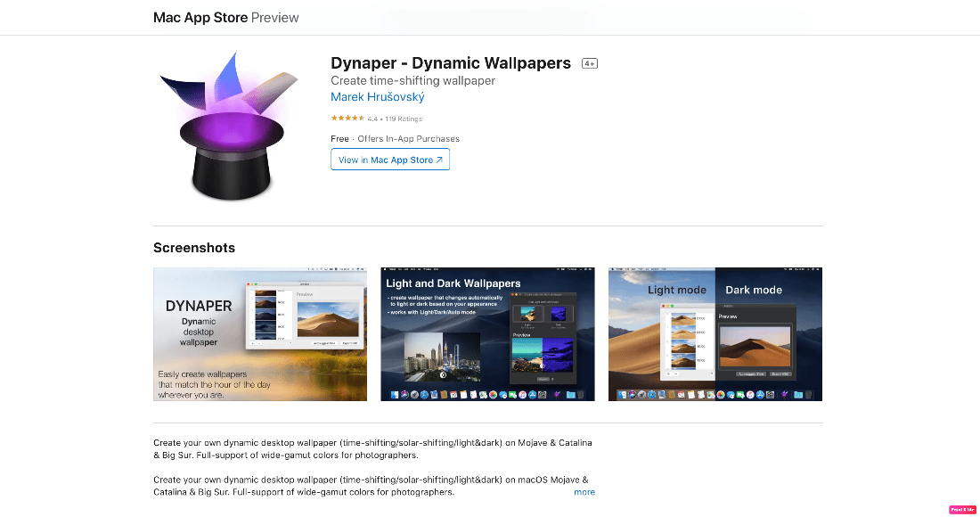Select the Light appearance image well

point(528,312)
